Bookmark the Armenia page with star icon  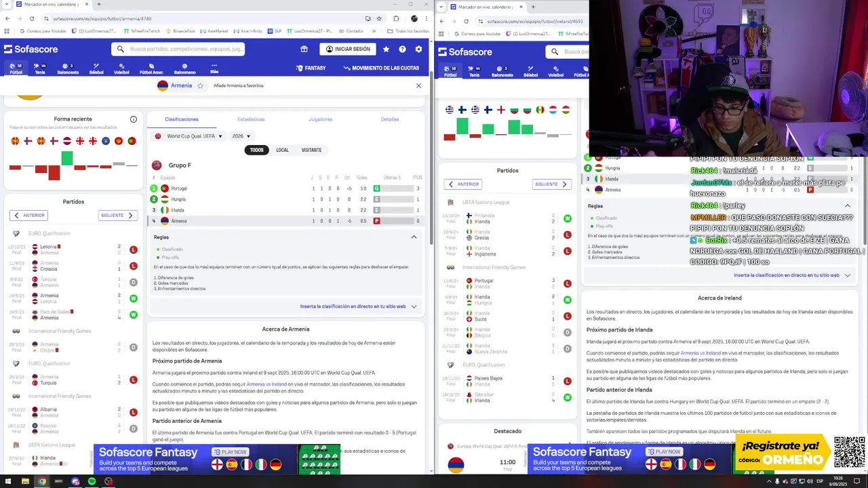[379, 18]
